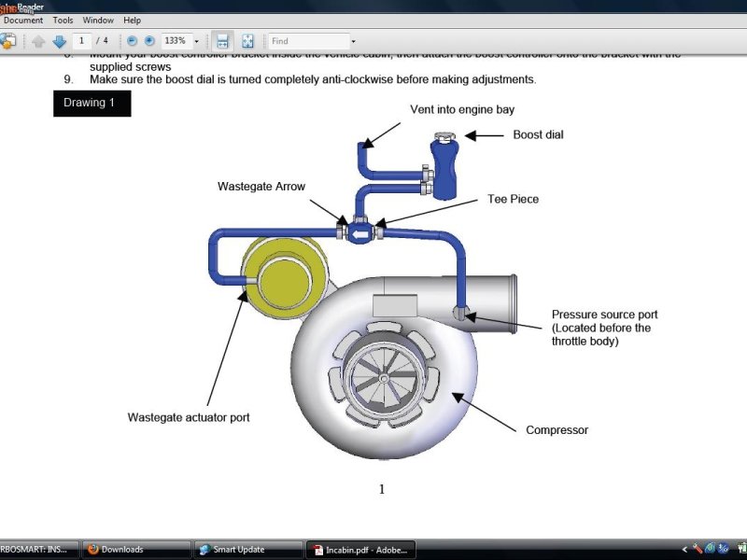This screenshot has width=747, height=560.
Task: Click the PDF icon on Incabin.pdf taskbar button
Action: (317, 550)
